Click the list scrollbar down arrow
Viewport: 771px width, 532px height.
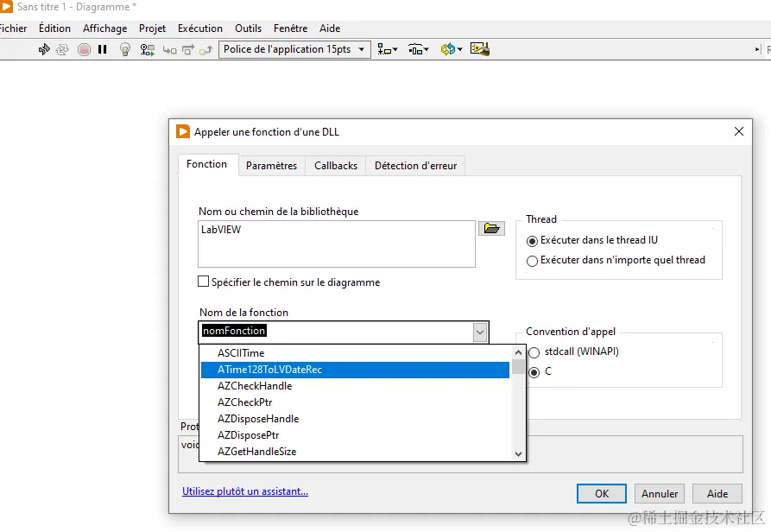click(x=518, y=453)
